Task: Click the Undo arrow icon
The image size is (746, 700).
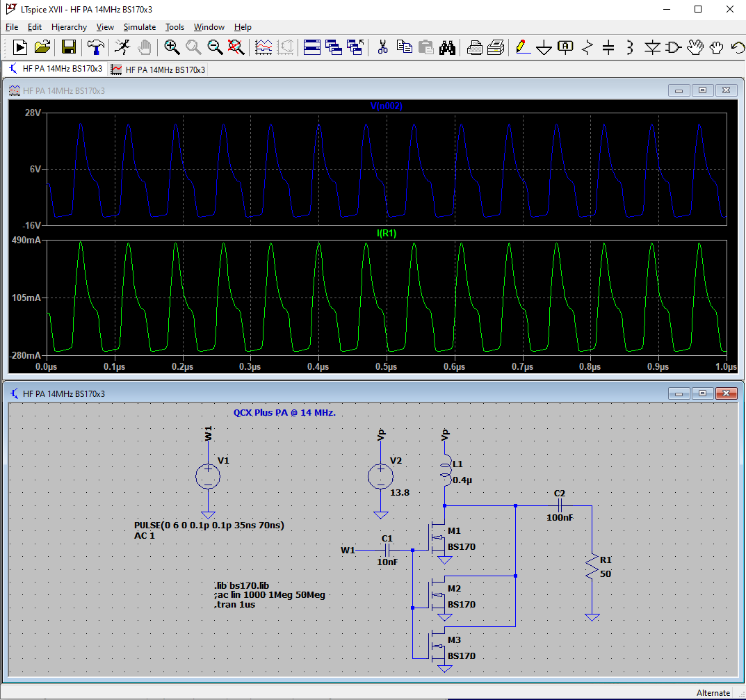Action: (x=738, y=47)
